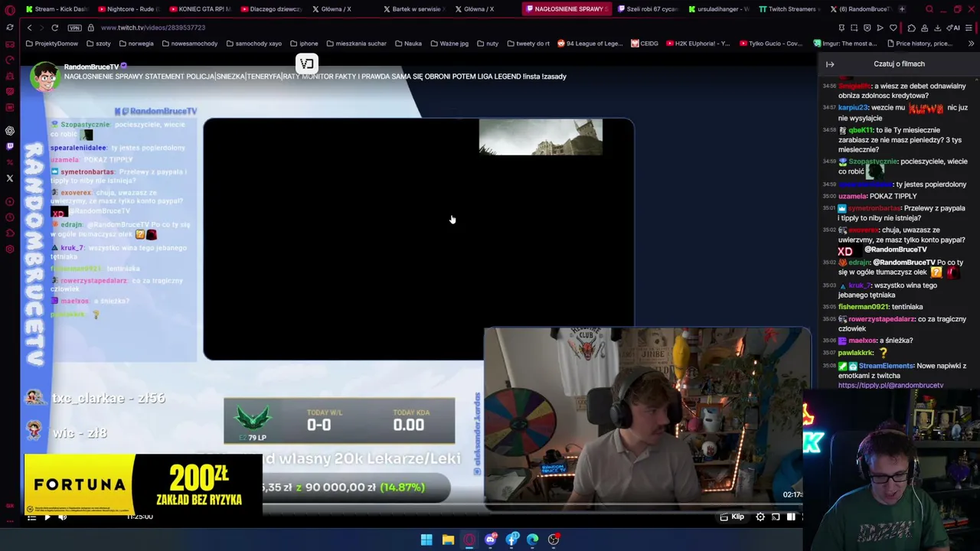Screen dimensions: 980x551
Task: Switch to the Twitch Streamers tab
Action: click(789, 9)
